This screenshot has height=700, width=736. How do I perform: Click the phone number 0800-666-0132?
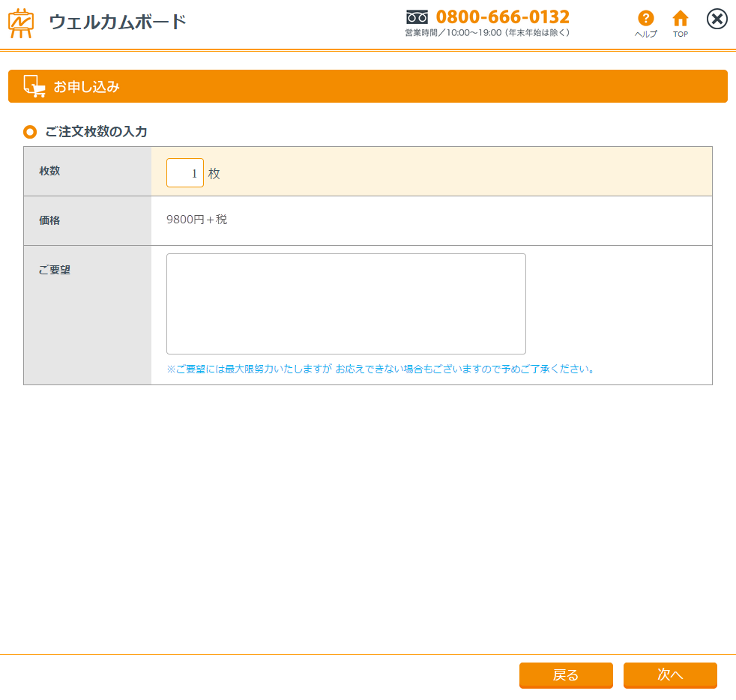[502, 16]
